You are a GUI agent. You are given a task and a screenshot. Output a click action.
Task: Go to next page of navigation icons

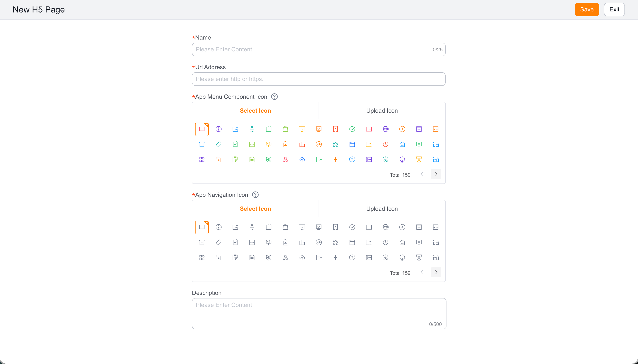[x=436, y=272]
